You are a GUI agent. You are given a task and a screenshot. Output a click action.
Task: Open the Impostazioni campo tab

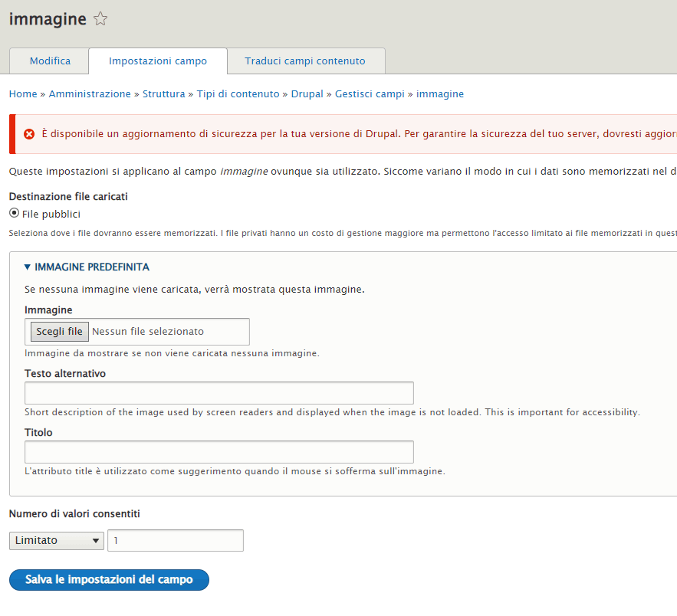point(158,61)
